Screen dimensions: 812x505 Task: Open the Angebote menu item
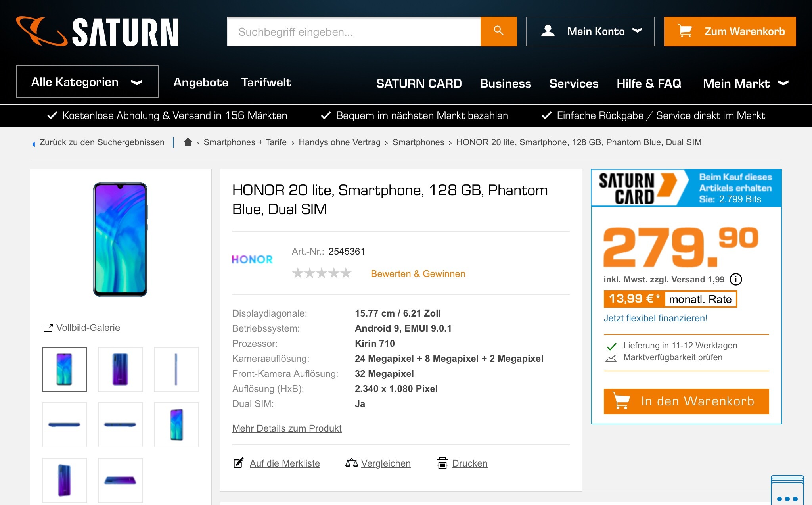click(201, 82)
